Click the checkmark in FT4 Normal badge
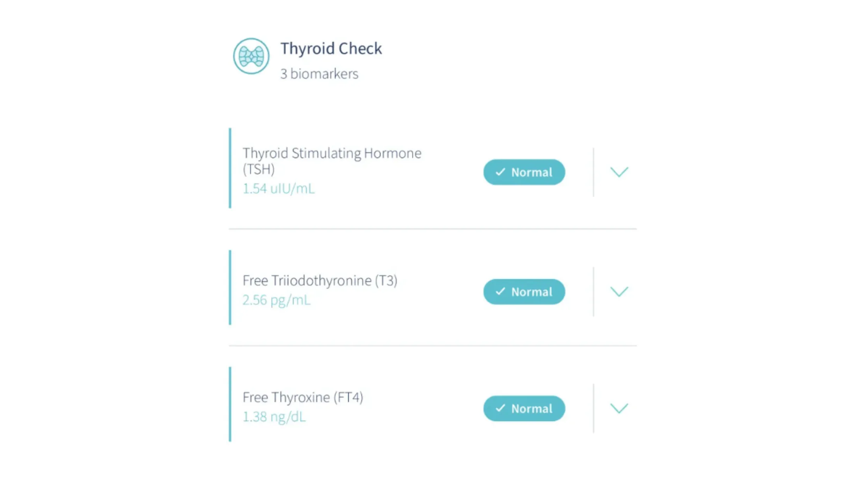Viewport: 868px width, 488px height. 500,408
